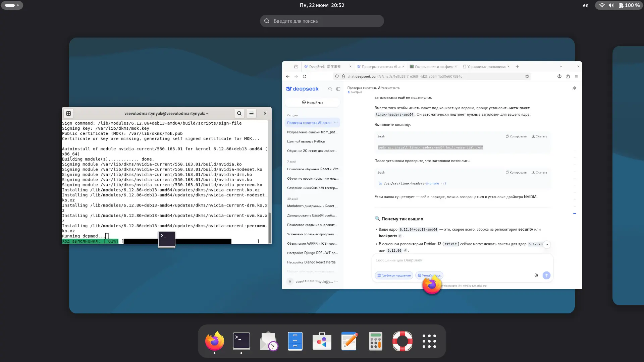Image resolution: width=644 pixels, height=362 pixels.
Task: Download the sudo apt install code block
Action: (539, 136)
